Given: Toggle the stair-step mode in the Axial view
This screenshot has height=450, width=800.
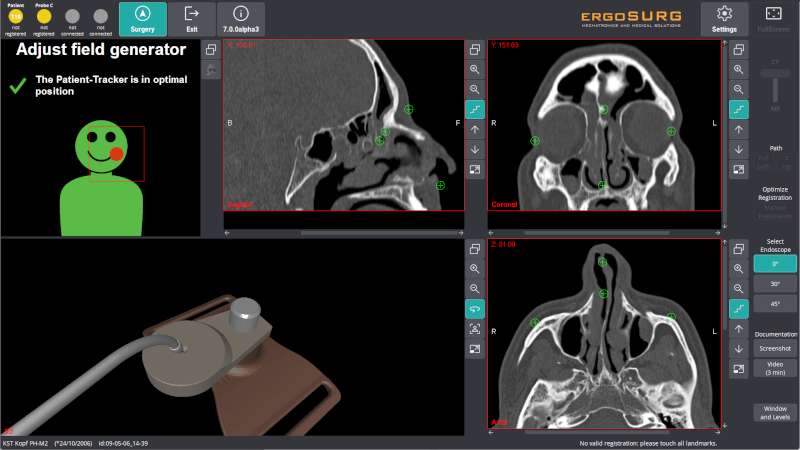Looking at the screenshot, I should pyautogui.click(x=738, y=309).
